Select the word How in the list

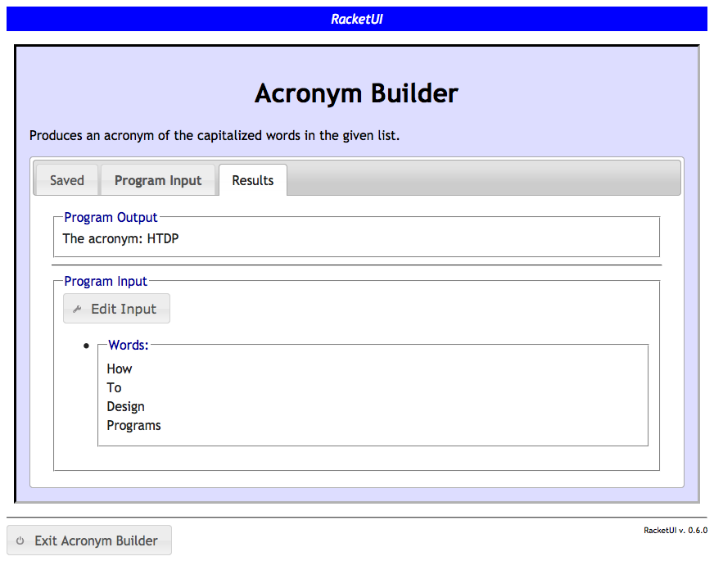click(120, 369)
